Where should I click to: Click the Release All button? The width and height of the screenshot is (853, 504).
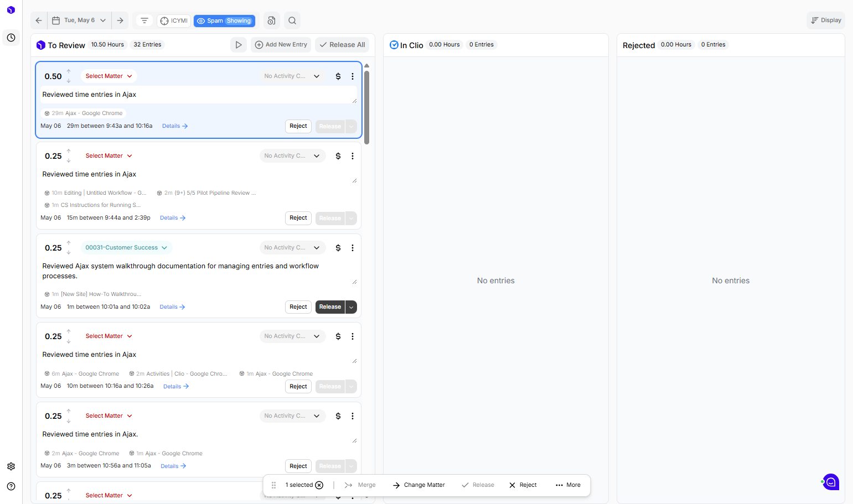click(x=343, y=45)
